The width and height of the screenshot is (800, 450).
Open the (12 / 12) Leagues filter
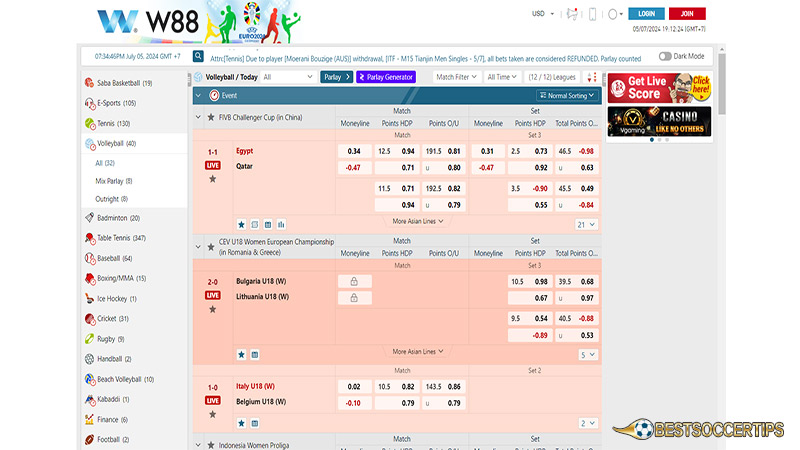552,77
